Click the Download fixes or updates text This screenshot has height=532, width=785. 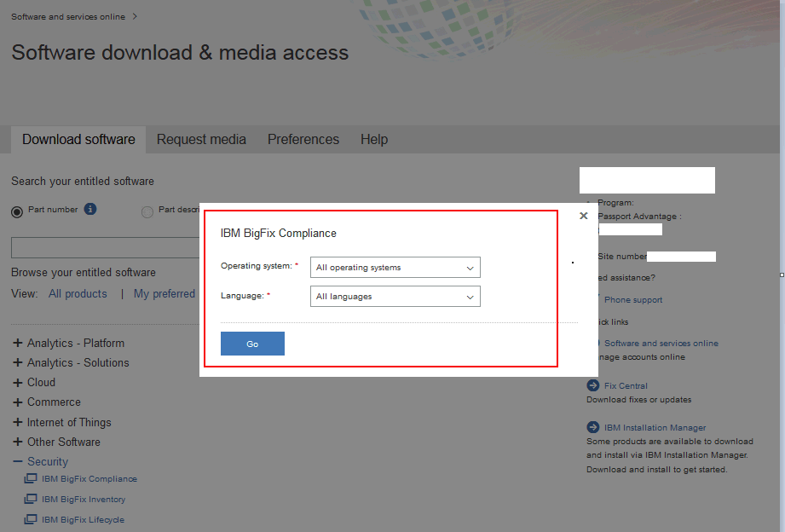coord(638,400)
